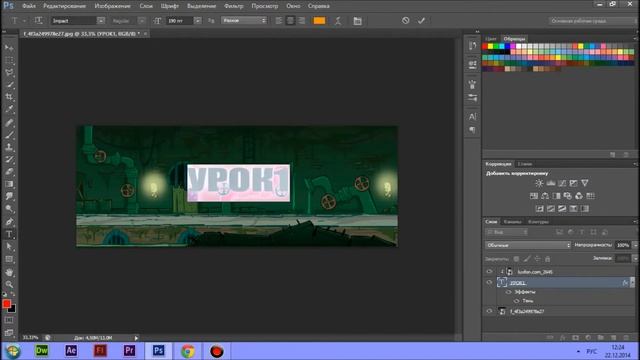Open Google Chrome from the taskbar

coord(188,351)
